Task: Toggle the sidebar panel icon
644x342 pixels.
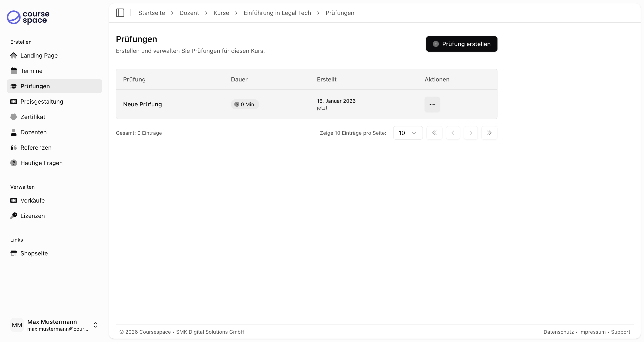Action: [120, 13]
